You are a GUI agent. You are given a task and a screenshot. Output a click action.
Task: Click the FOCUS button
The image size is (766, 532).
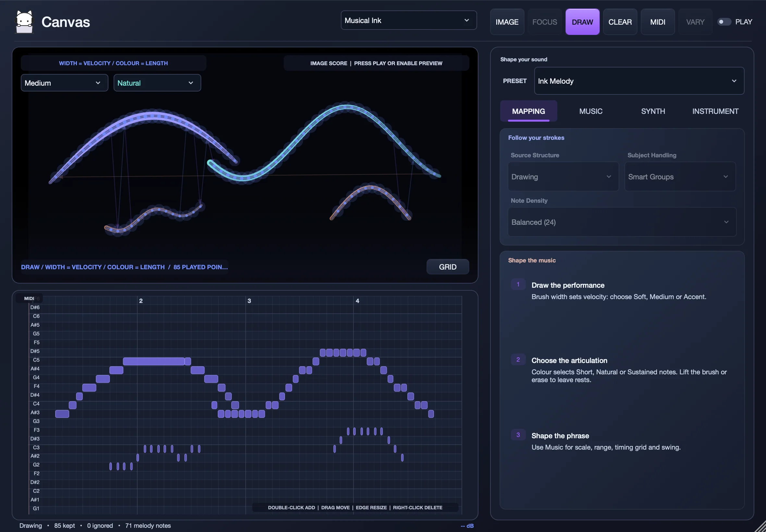point(545,22)
